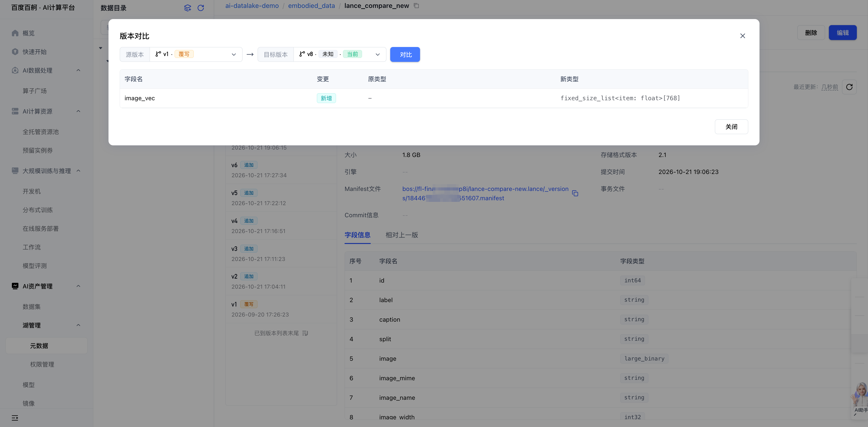
Task: Switch to the 相对上一版 tab
Action: point(402,235)
